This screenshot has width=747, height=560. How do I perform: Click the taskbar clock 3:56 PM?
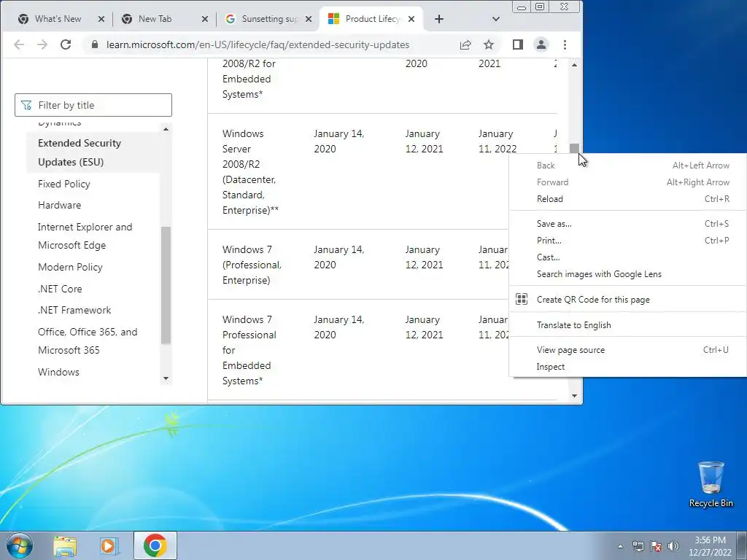point(710,546)
